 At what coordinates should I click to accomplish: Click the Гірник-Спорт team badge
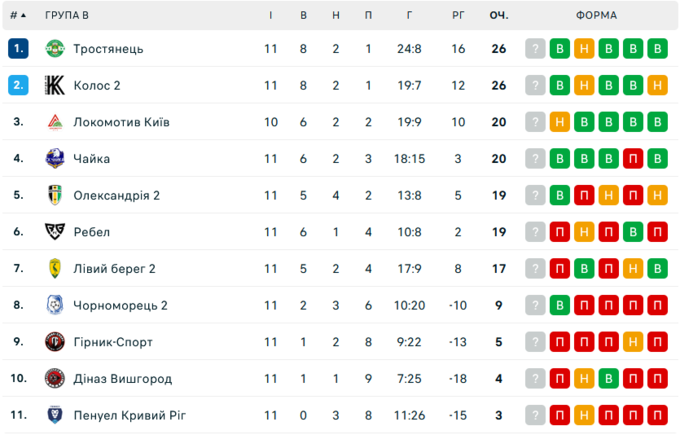pos(55,342)
